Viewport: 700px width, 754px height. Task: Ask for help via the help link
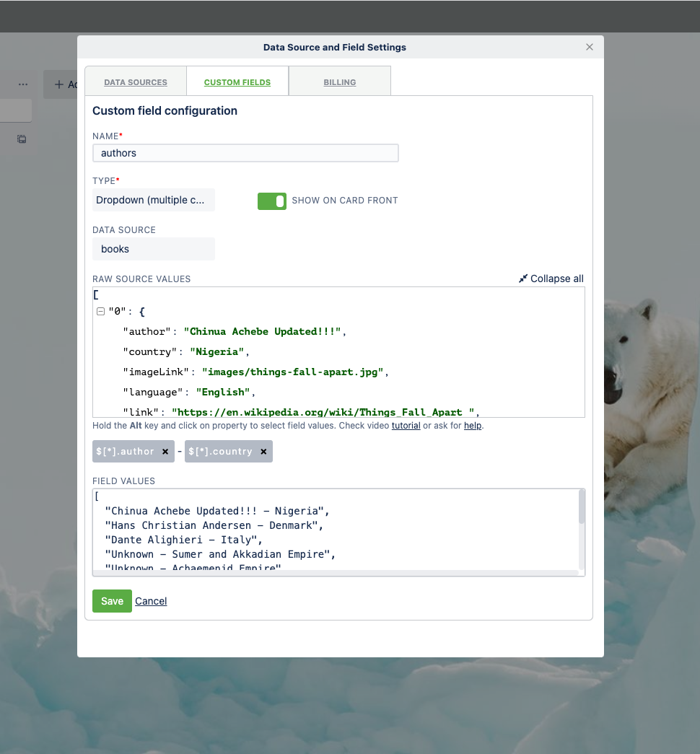[473, 425]
